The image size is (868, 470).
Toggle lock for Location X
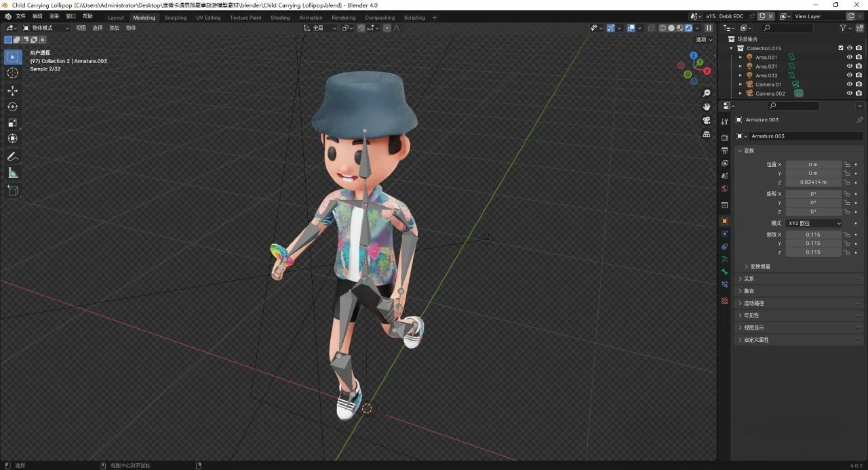846,165
